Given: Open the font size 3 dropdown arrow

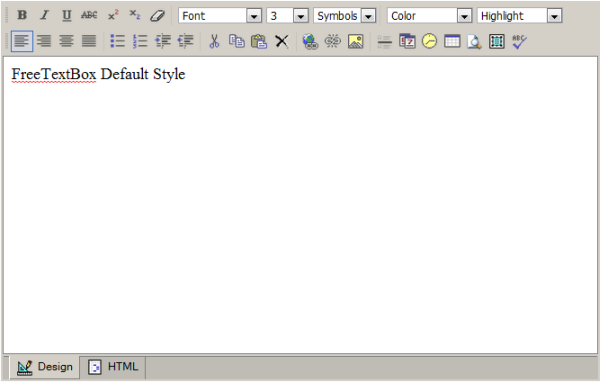Looking at the screenshot, I should (x=301, y=16).
